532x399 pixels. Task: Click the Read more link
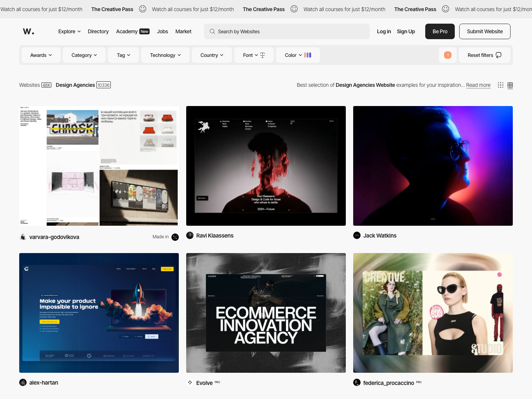pyautogui.click(x=478, y=85)
